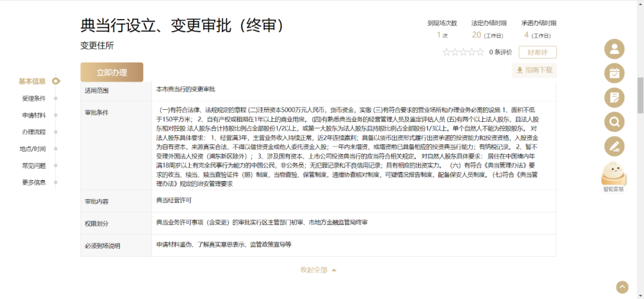Image resolution: width=644 pixels, height=299 pixels.
Task: Click the 立即办理 button
Action: coord(112,72)
